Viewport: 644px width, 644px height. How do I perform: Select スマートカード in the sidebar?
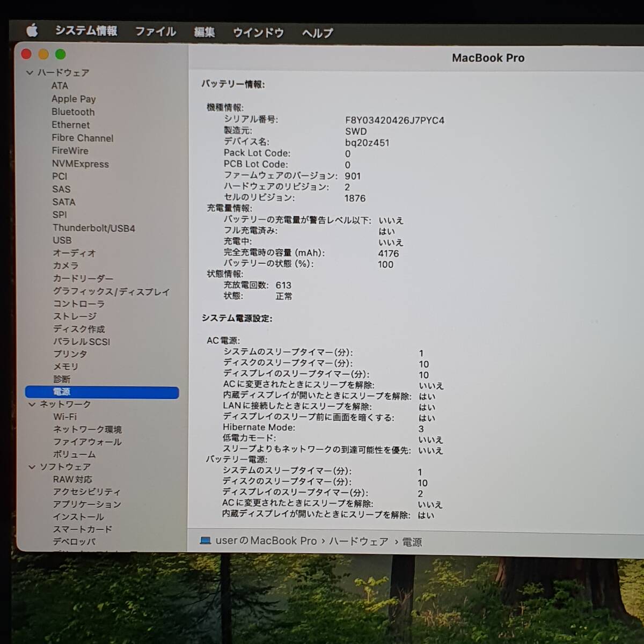coord(83,529)
